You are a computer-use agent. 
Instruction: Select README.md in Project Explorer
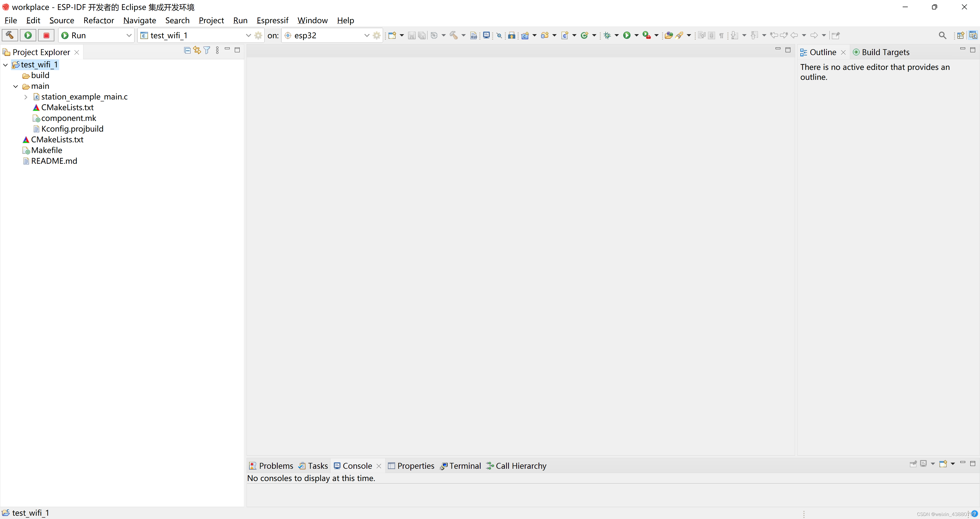coord(54,161)
